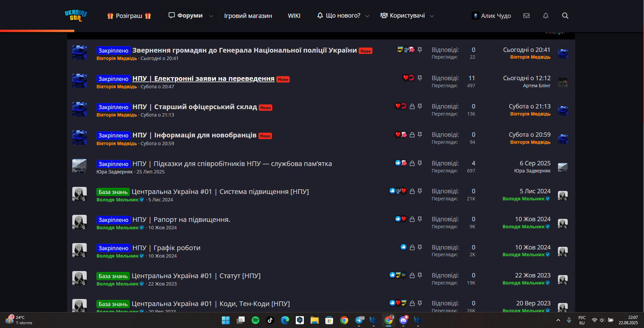Open Юра Задверняк author link under Підказки thread

point(115,172)
